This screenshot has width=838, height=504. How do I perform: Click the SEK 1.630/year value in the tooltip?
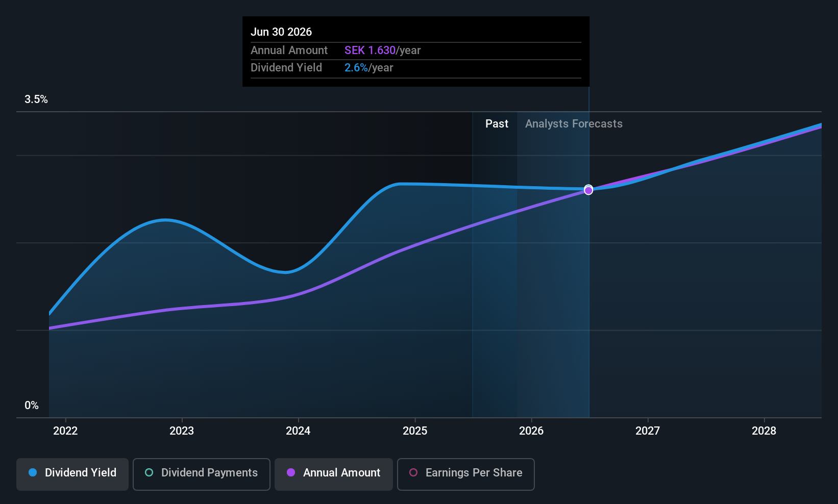coord(382,51)
